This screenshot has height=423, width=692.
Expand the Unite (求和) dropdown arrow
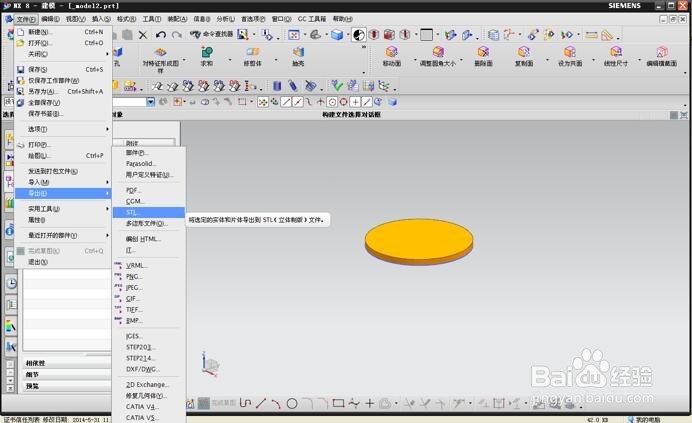pos(230,60)
